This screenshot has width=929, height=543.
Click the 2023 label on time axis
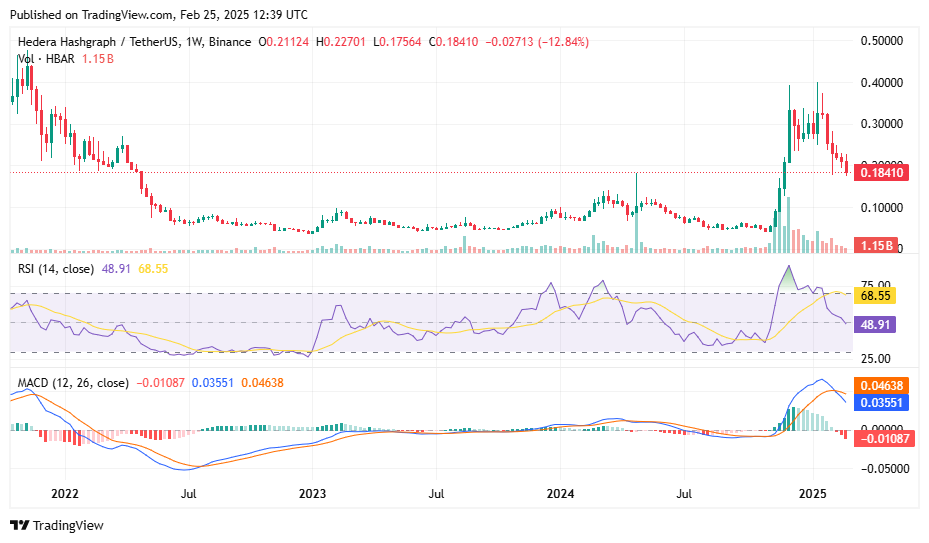pos(312,494)
